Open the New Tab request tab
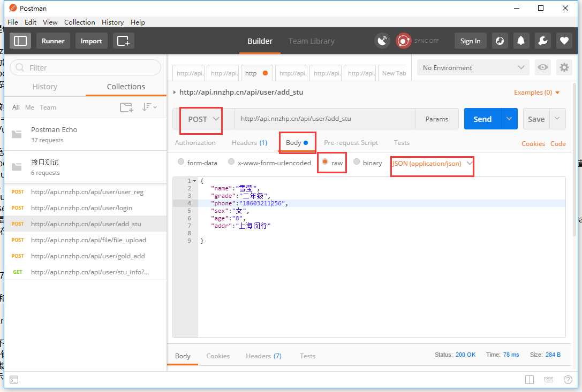This screenshot has height=392, width=582. 394,73
